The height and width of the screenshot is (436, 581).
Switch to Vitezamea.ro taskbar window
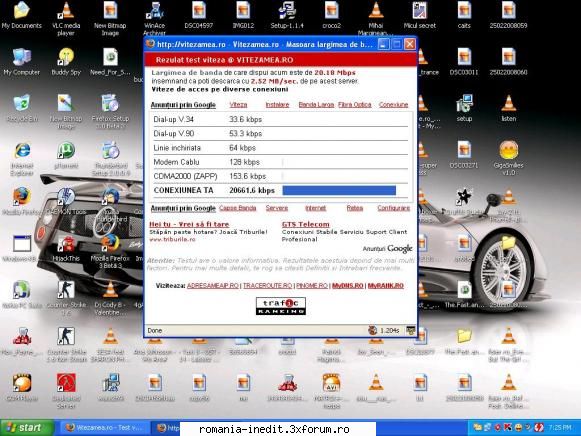click(x=105, y=428)
